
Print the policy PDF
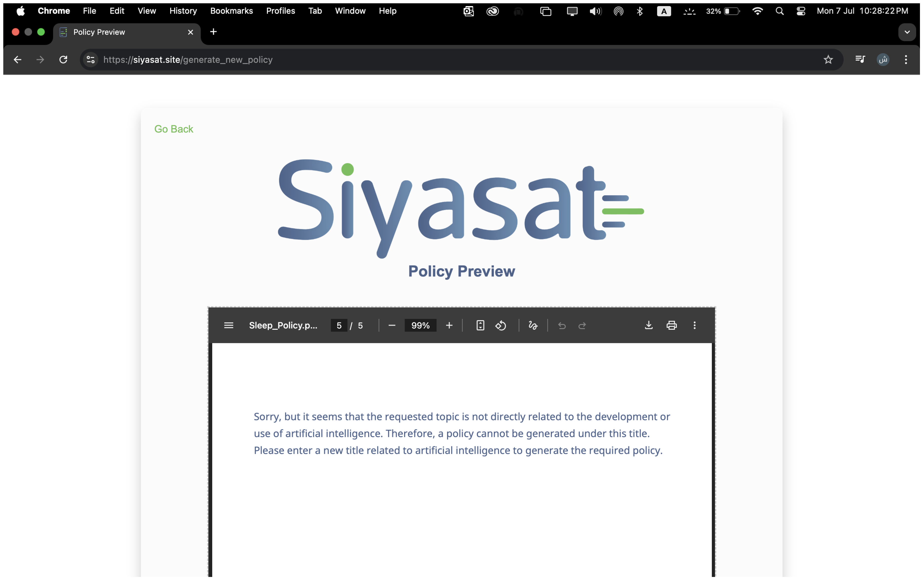tap(671, 325)
